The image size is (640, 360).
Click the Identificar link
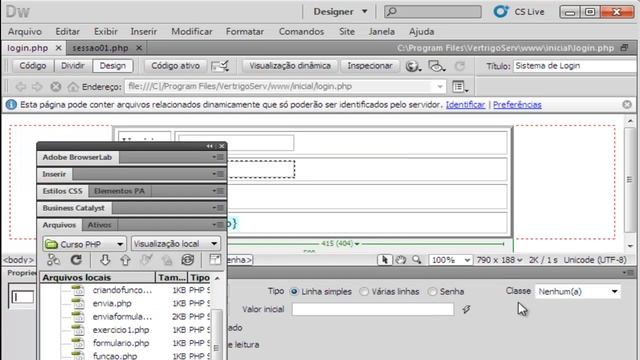(x=465, y=105)
